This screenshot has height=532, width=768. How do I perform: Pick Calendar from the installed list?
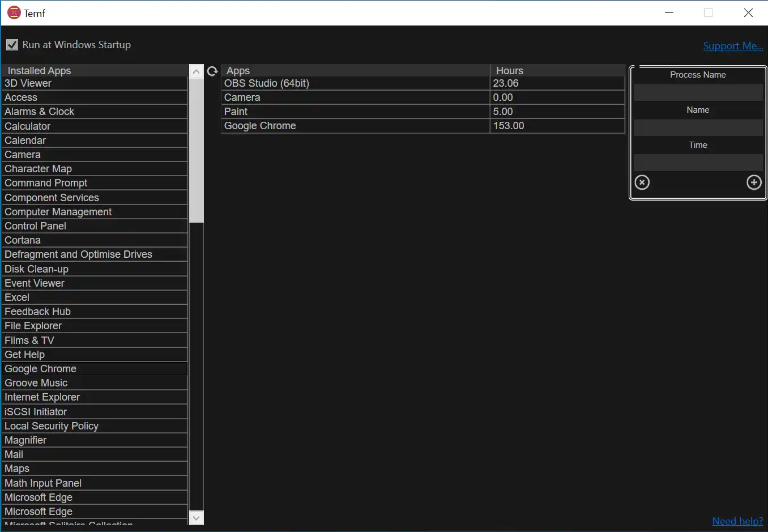(95, 141)
